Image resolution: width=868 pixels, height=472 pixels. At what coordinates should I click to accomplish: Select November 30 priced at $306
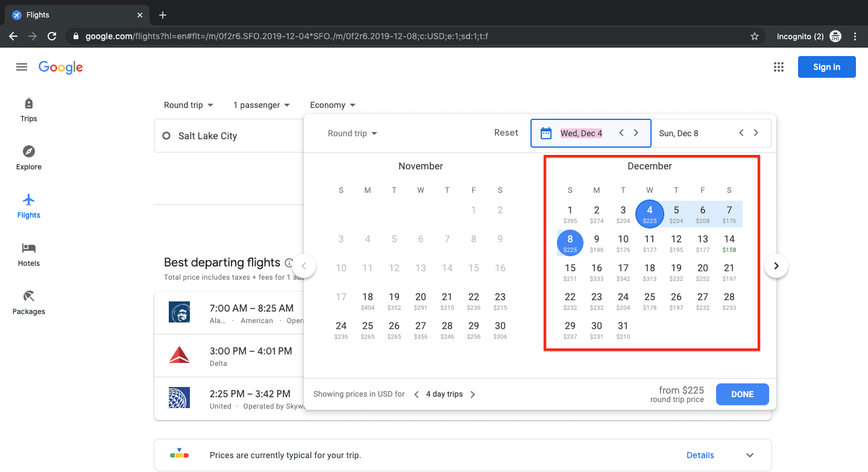[x=500, y=329]
